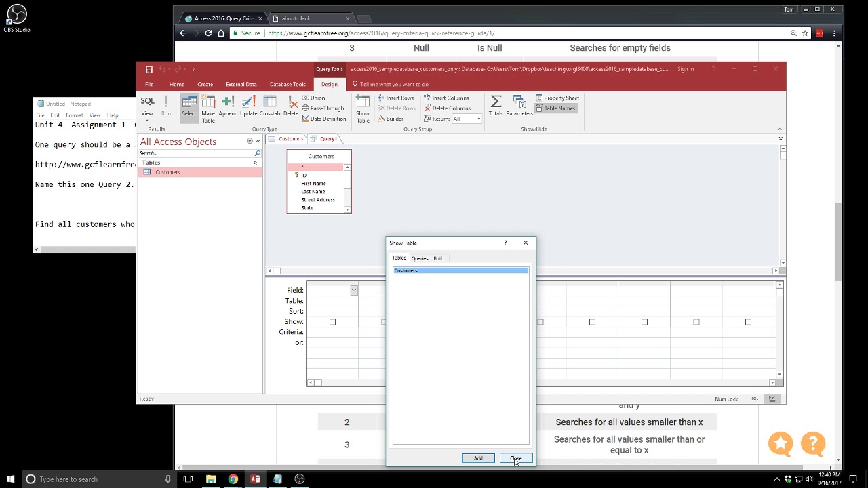Screen dimensions: 868x488
Task: Click the navigation pane Search field
Action: tap(196, 154)
